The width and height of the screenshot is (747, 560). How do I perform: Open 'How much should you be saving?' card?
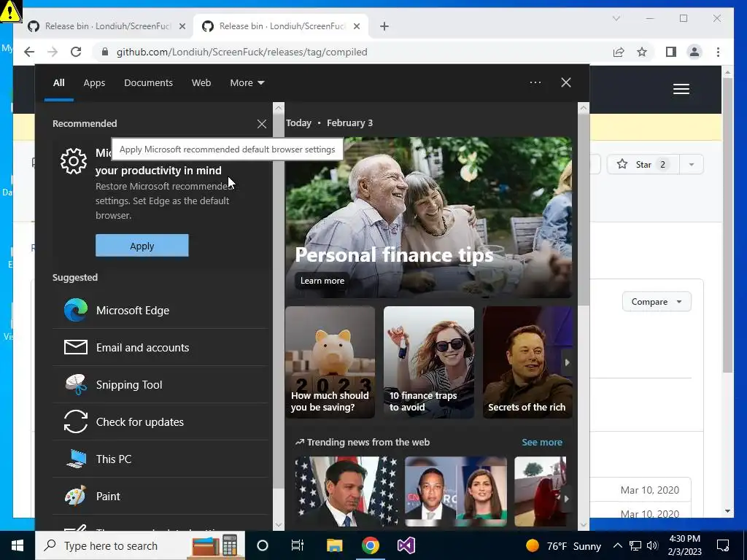tap(330, 362)
